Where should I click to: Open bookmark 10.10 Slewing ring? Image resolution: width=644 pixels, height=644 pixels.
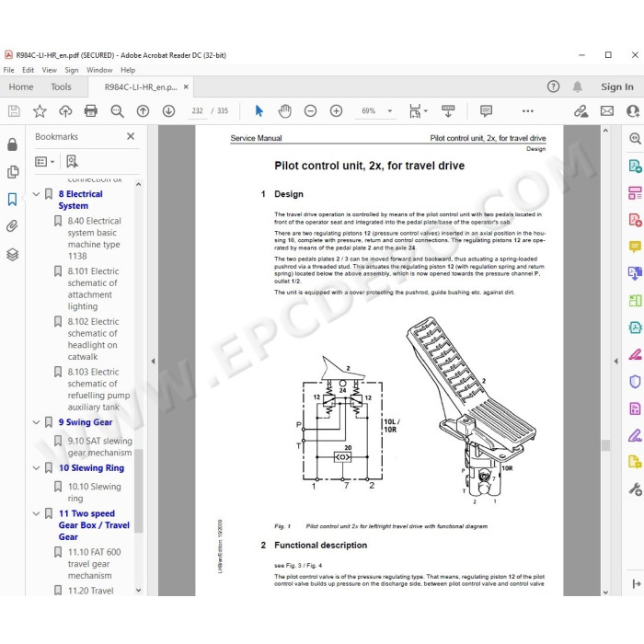[x=95, y=492]
